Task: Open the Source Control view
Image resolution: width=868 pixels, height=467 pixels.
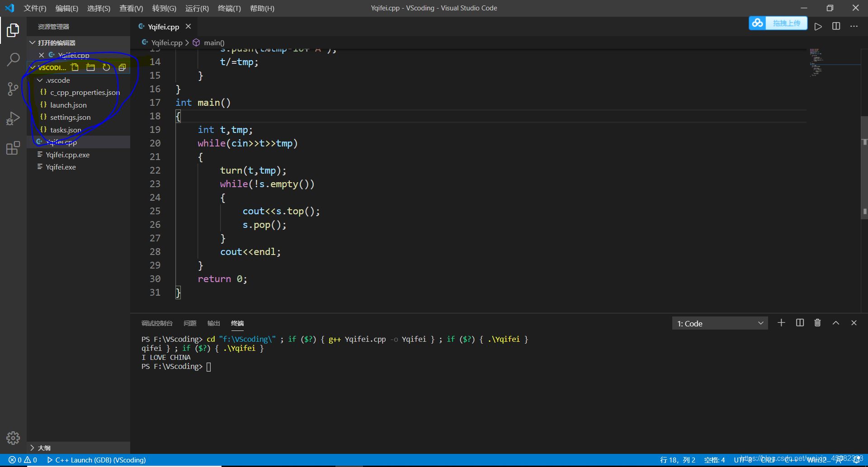Action: click(x=13, y=89)
